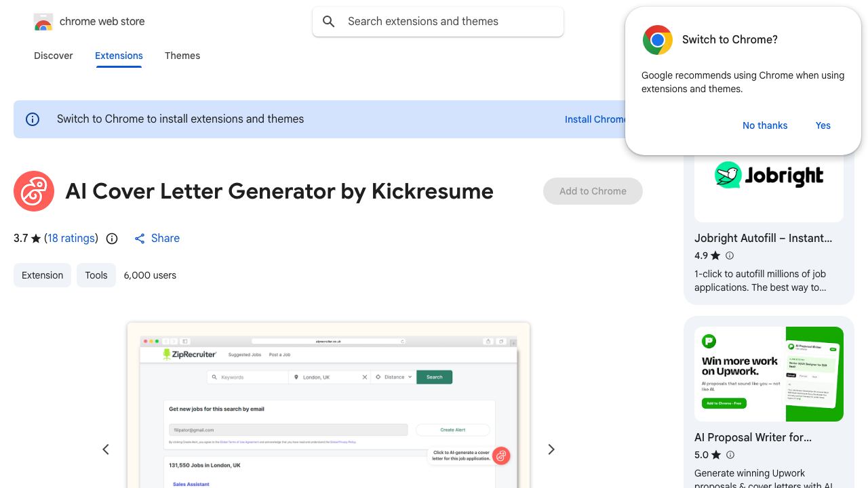This screenshot has width=868, height=488.
Task: Open Jobright Autofill extension title
Action: pyautogui.click(x=763, y=238)
